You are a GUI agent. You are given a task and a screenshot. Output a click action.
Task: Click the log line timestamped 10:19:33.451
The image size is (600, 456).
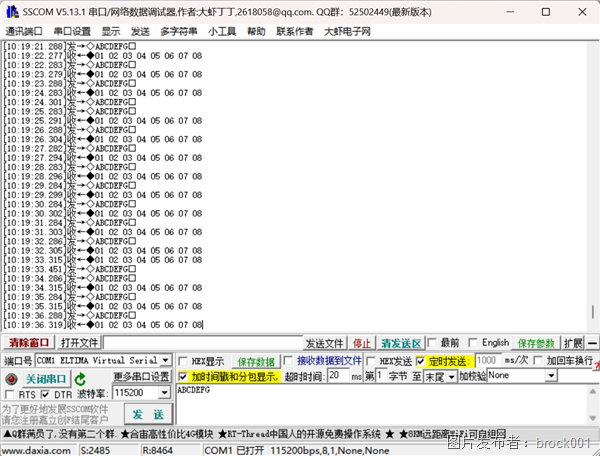70,269
